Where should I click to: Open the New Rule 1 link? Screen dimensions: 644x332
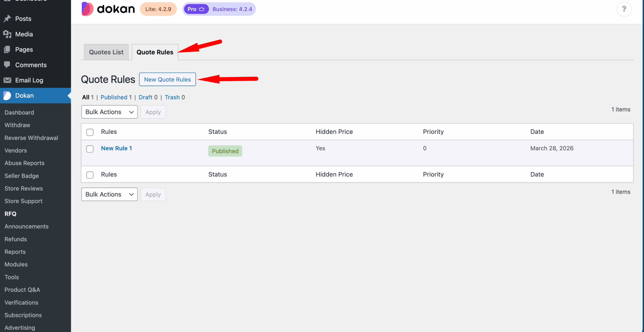116,148
